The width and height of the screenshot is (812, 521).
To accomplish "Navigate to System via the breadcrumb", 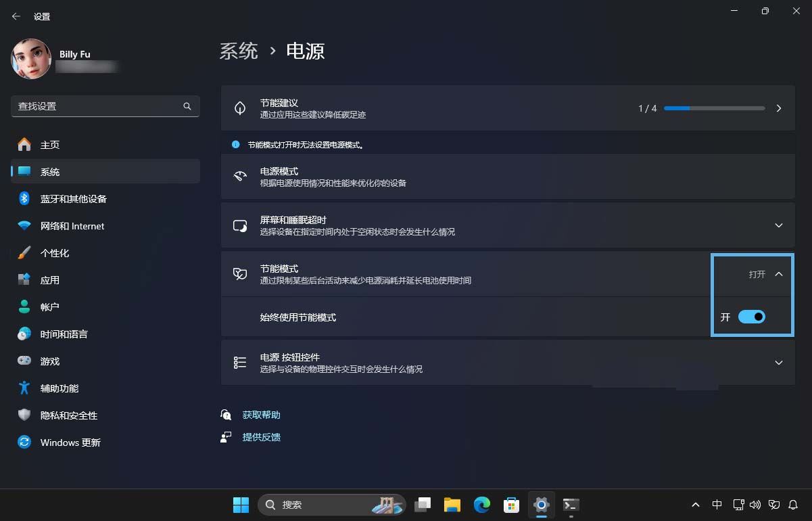I will [239, 51].
